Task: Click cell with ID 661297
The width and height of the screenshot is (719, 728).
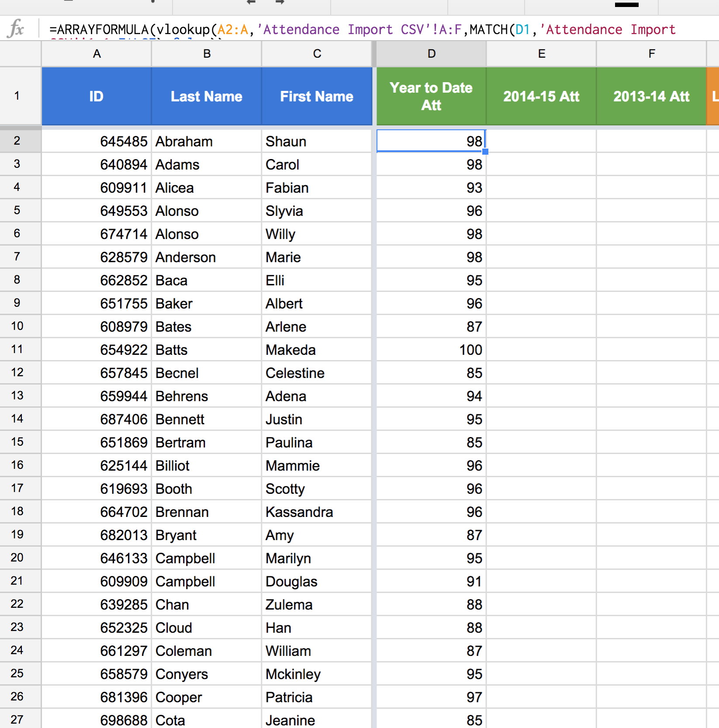Action: [97, 651]
